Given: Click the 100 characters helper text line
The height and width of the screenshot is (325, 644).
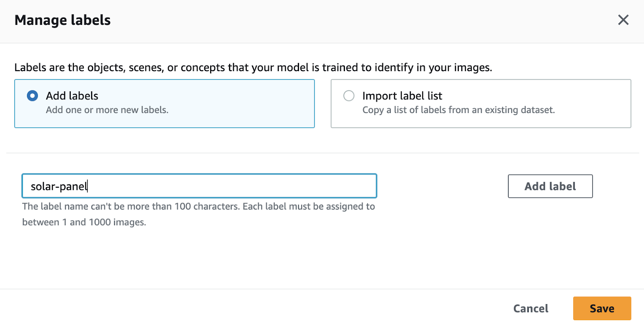Looking at the screenshot, I should click(198, 206).
